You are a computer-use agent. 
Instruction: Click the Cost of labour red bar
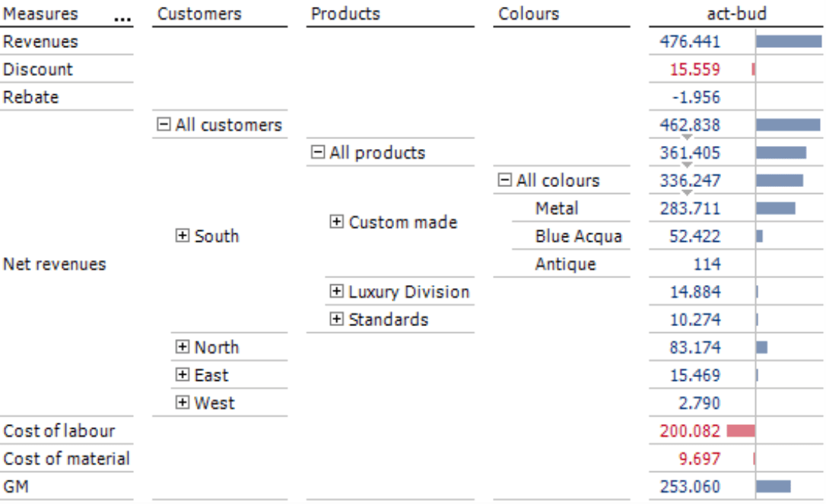741,431
